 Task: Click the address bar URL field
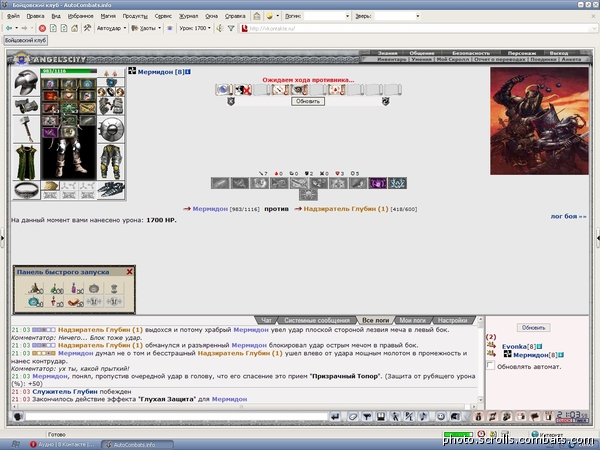click(419, 28)
